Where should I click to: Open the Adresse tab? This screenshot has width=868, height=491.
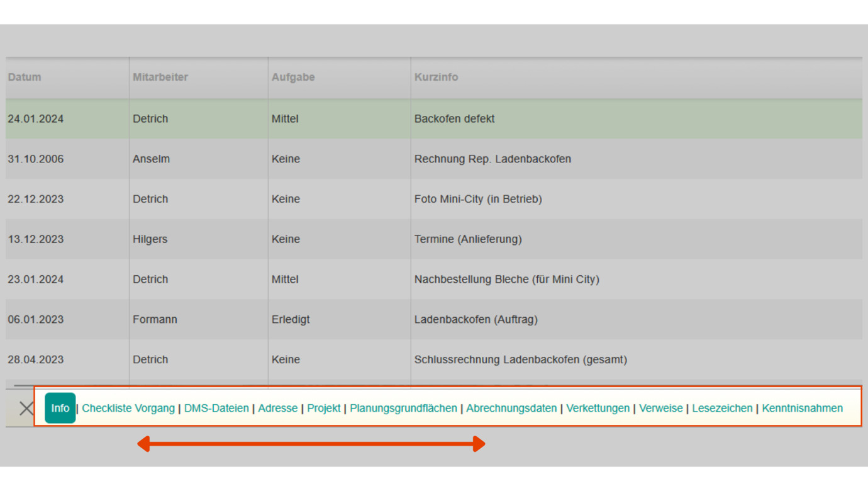(277, 408)
